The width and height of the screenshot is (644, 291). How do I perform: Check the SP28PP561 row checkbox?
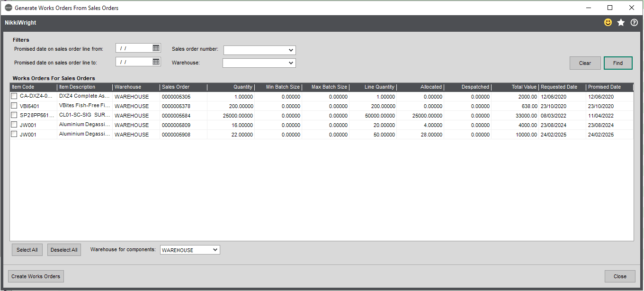pos(14,115)
